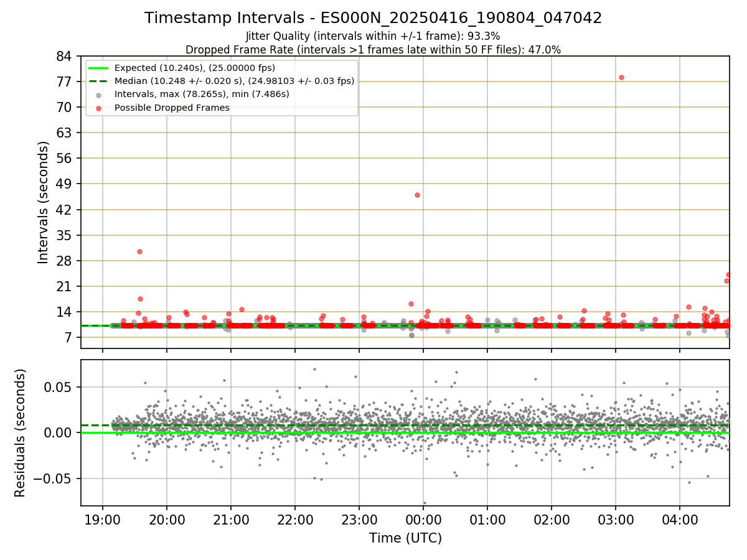This screenshot has height=560, width=747.
Task: Click the 'Intervals (seconds)' y-axis label
Action: click(x=44, y=202)
